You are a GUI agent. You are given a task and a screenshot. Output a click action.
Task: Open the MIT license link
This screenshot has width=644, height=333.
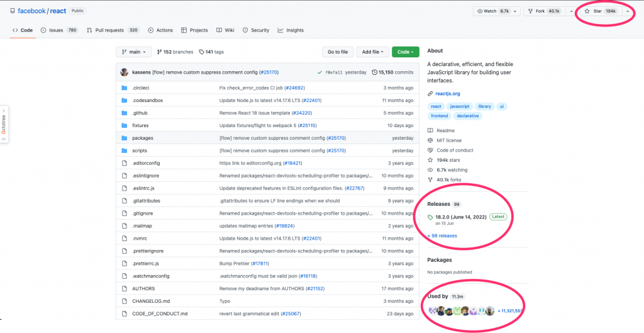(448, 140)
